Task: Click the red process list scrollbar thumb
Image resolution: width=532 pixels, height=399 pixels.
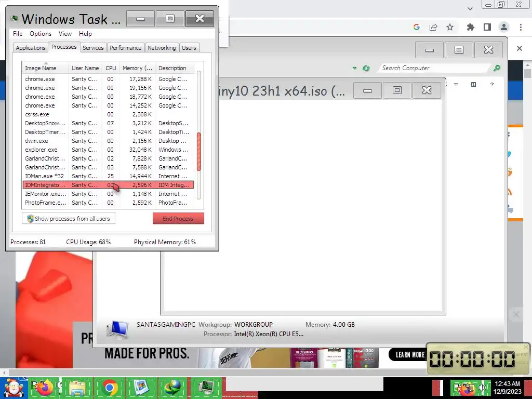Action: point(199,151)
